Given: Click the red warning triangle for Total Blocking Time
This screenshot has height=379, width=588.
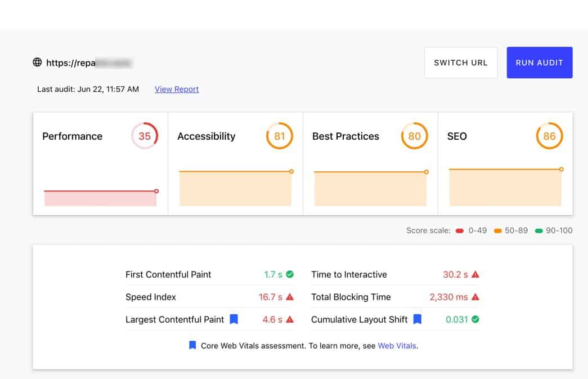Looking at the screenshot, I should 475,297.
